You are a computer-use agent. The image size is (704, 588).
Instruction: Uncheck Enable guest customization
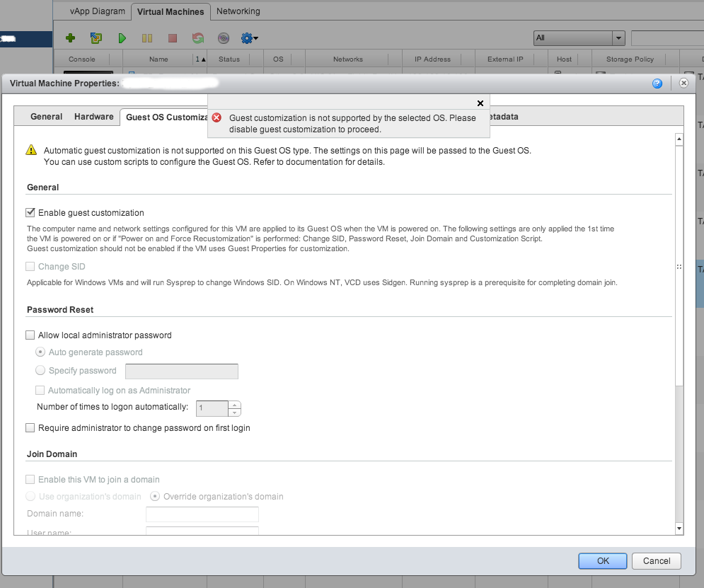point(30,212)
